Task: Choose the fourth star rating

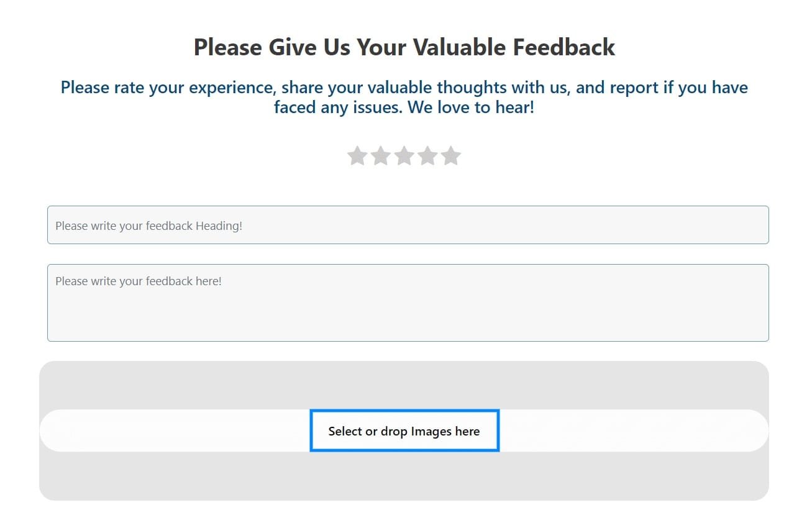Action: pyautogui.click(x=427, y=156)
